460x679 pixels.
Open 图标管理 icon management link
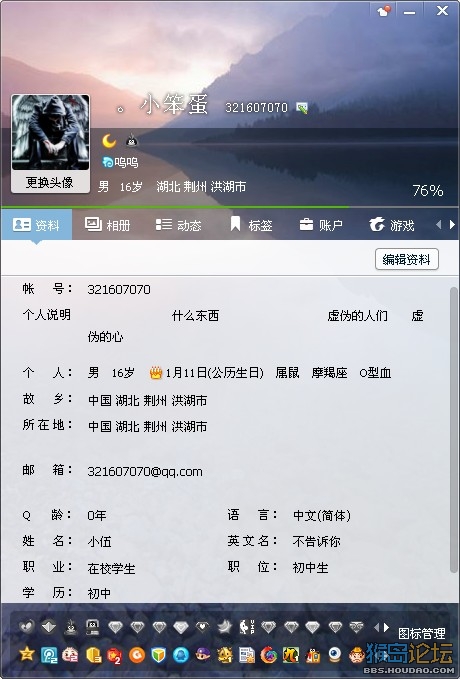(421, 634)
